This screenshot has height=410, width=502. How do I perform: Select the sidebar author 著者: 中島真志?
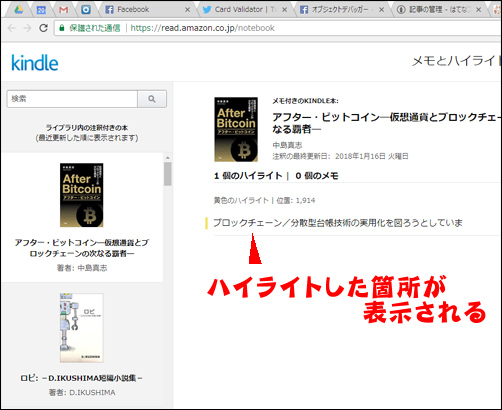82,268
